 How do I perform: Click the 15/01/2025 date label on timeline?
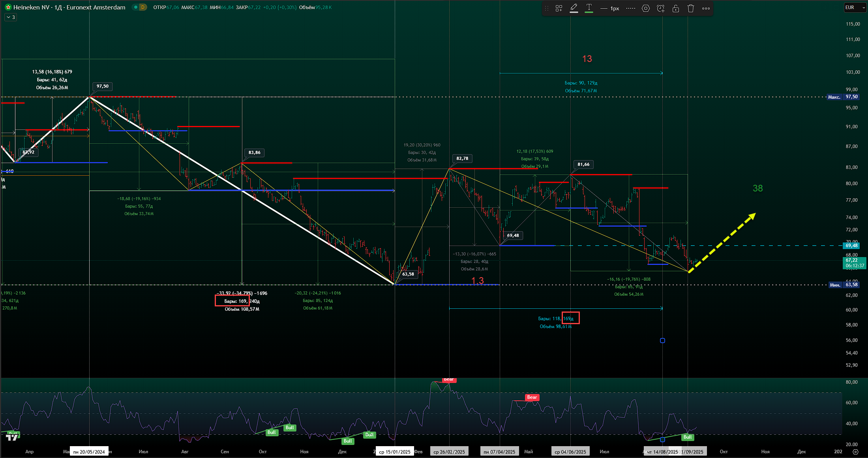coord(394,452)
